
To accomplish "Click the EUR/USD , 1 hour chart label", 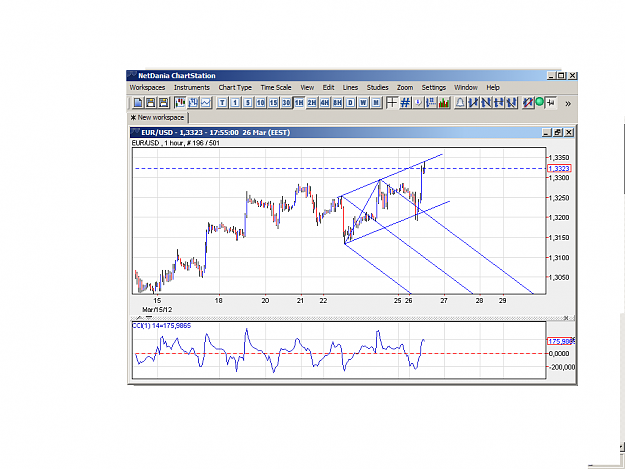I will click(x=176, y=143).
